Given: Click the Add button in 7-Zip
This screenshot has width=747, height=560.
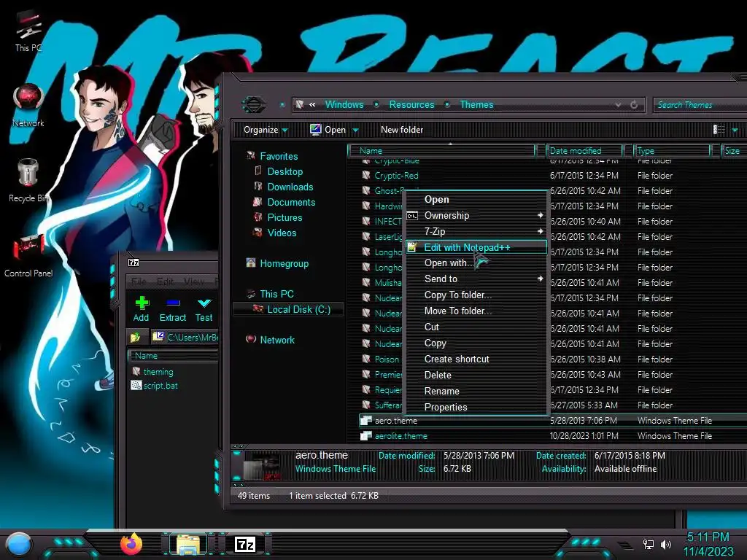Looking at the screenshot, I should pos(141,309).
